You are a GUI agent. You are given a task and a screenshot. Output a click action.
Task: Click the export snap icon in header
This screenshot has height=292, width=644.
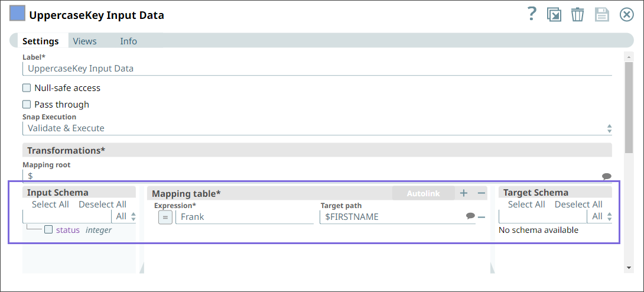pos(554,15)
